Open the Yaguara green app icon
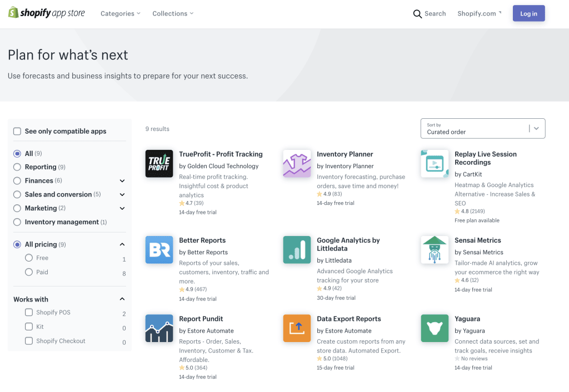The height and width of the screenshot is (392, 569). pyautogui.click(x=435, y=328)
